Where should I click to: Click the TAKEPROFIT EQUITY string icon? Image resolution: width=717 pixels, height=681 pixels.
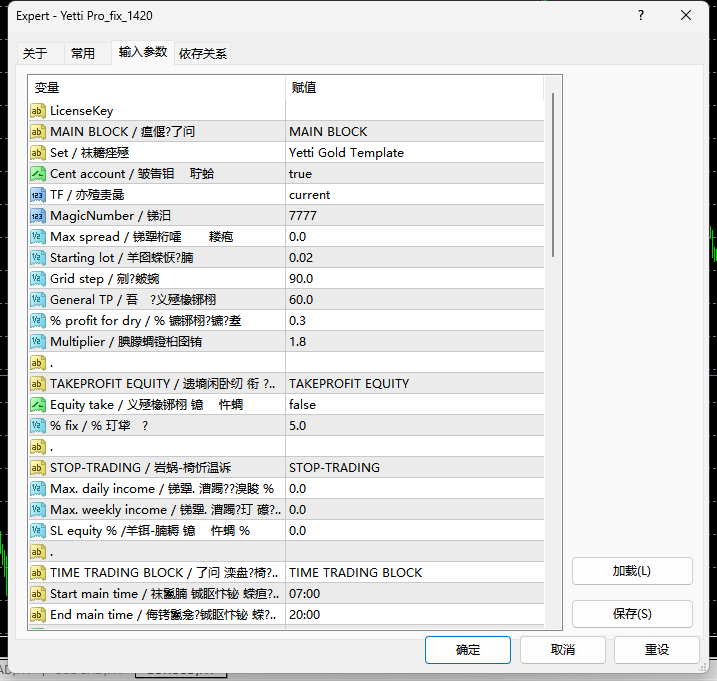pyautogui.click(x=38, y=384)
